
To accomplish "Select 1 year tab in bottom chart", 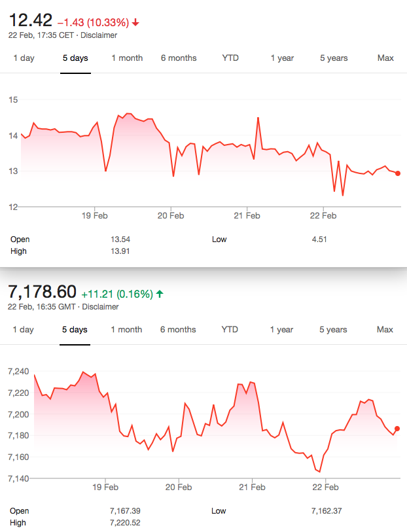I will [x=282, y=330].
